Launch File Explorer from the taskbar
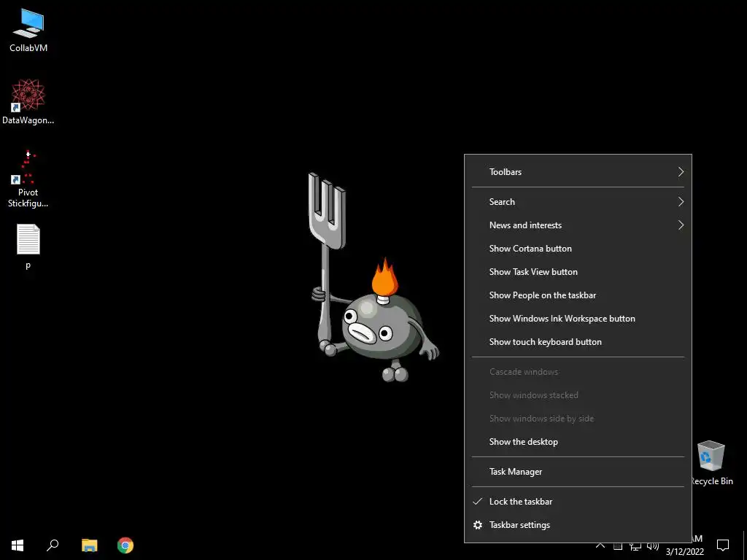The image size is (747, 560). tap(89, 545)
